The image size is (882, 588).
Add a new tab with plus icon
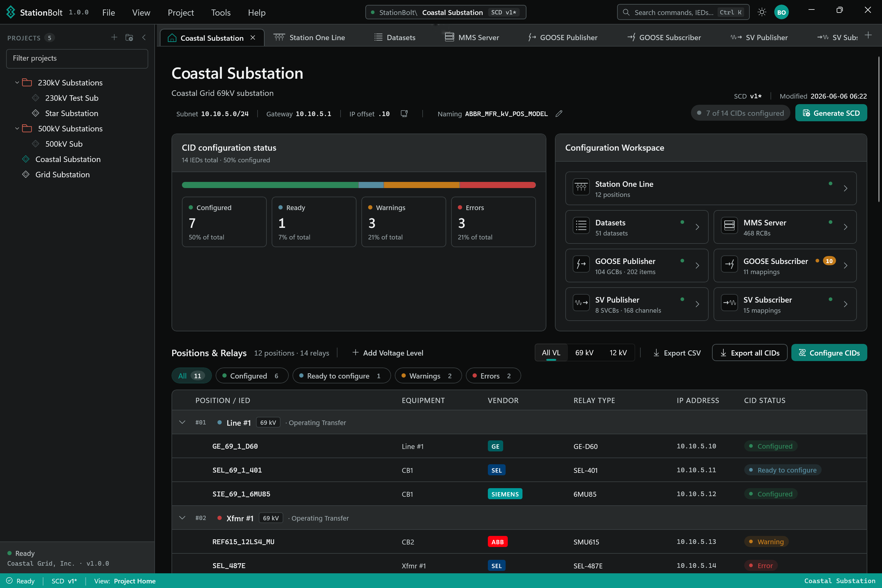tap(868, 35)
